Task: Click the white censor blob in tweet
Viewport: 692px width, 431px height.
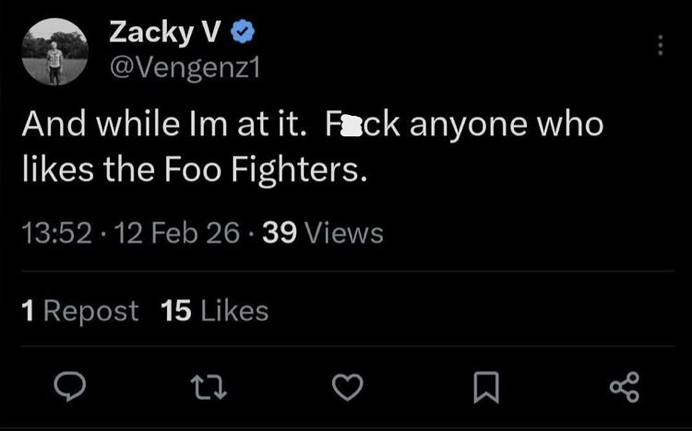Action: coord(351,126)
